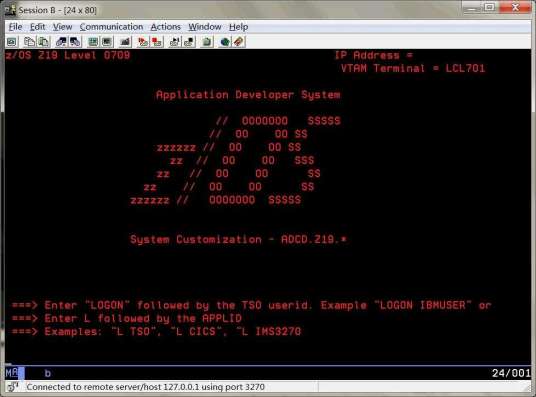Click the Help index toolbar icon

click(x=239, y=42)
